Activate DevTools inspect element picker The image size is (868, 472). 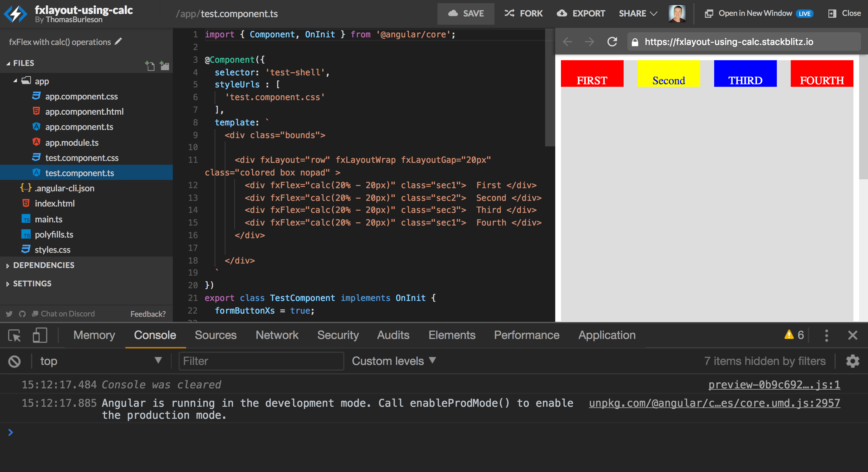(x=15, y=335)
